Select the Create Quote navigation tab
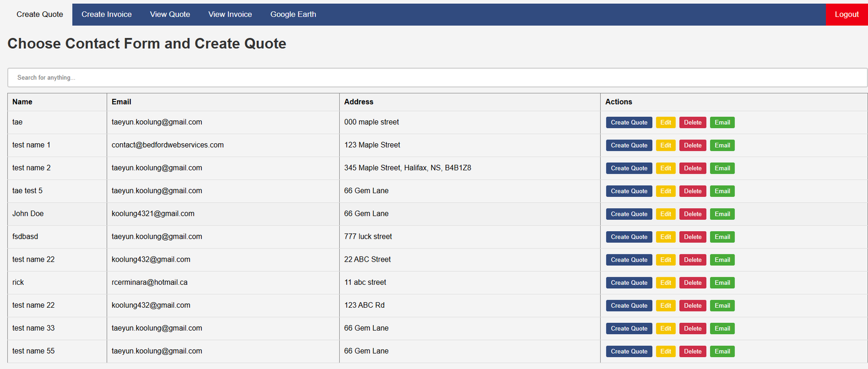Screen dimensions: 868x369 click(x=40, y=15)
